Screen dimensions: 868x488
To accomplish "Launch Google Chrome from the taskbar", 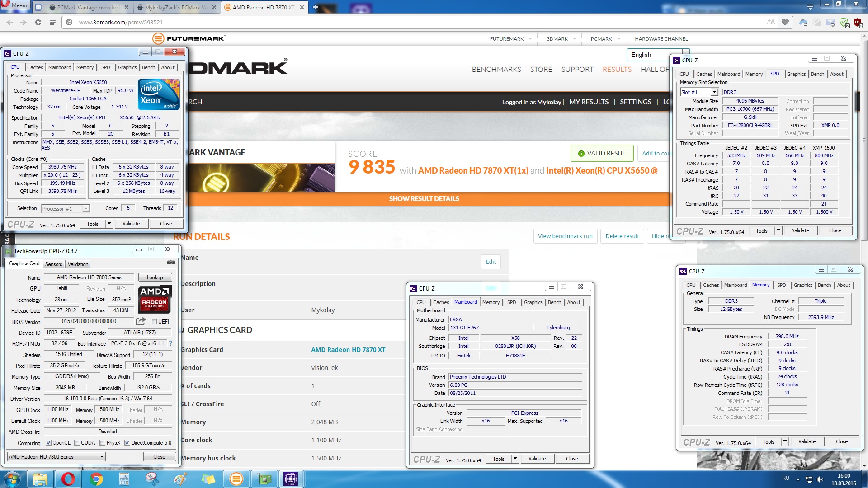I will click(96, 479).
